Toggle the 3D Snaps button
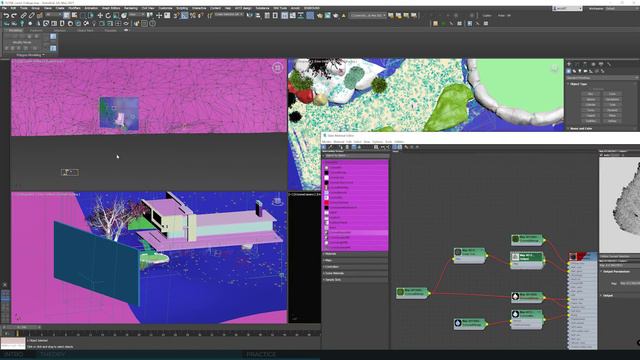The image size is (640, 360). click(176, 16)
